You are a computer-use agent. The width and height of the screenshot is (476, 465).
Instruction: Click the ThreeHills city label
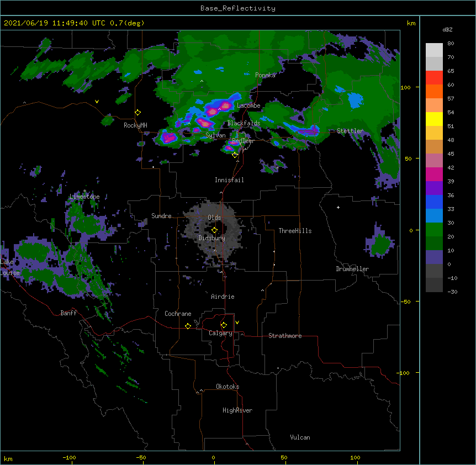point(295,231)
